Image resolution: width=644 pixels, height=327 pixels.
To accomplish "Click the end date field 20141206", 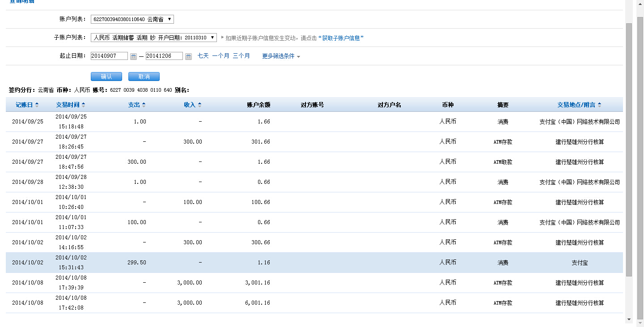I will point(164,56).
